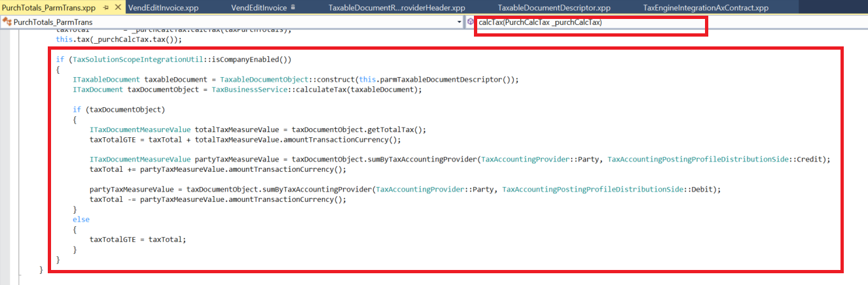Open the locked VendEditInvoice tab
Viewport: 868px width, 285px height.
coord(259,8)
